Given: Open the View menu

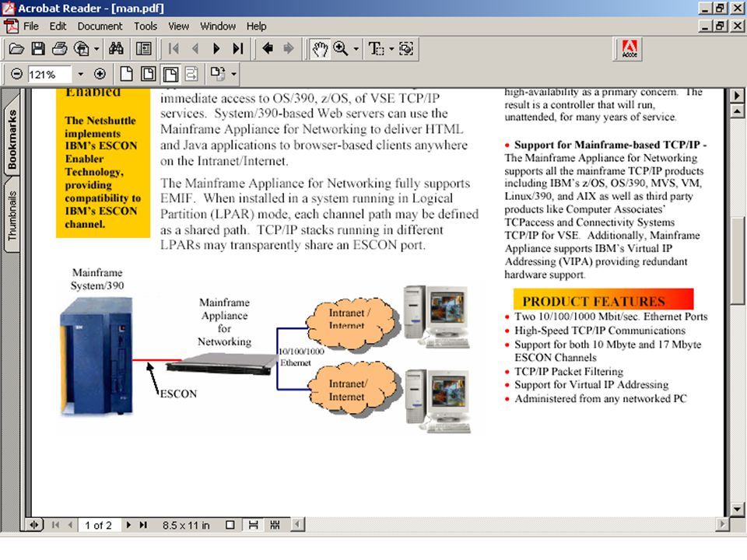Looking at the screenshot, I should point(178,26).
